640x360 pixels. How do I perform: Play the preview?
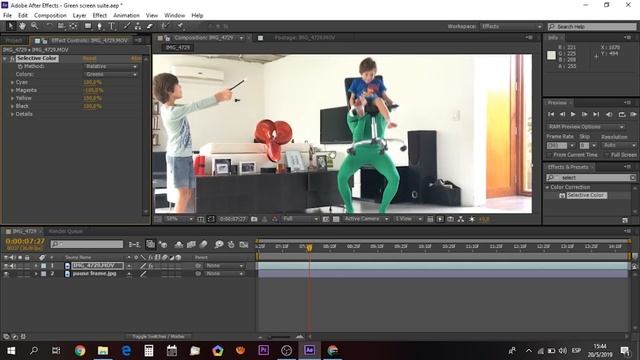[x=573, y=114]
